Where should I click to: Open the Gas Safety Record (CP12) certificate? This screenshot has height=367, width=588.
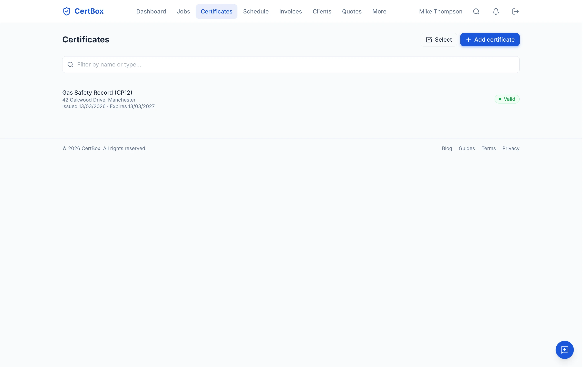pyautogui.click(x=97, y=93)
